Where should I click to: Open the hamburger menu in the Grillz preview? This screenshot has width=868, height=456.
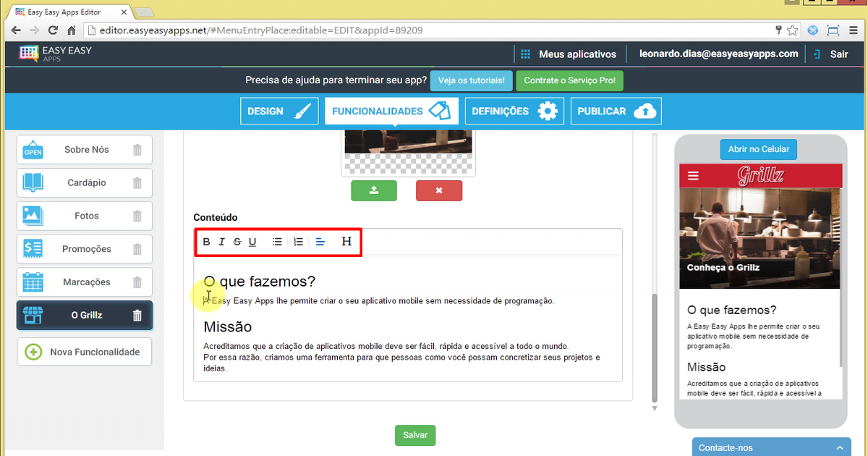coord(692,175)
